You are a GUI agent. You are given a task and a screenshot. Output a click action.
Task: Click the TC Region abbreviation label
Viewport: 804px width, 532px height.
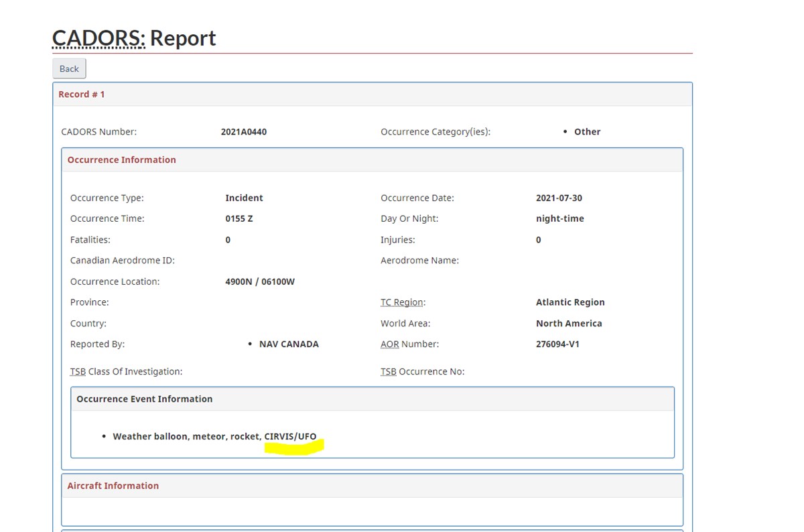point(403,302)
